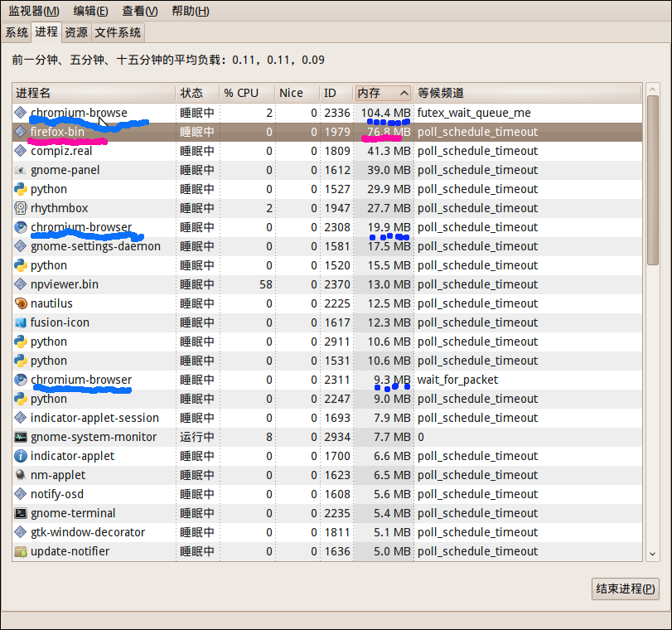Click the 运行中 status cell
672x630 pixels.
point(197,437)
